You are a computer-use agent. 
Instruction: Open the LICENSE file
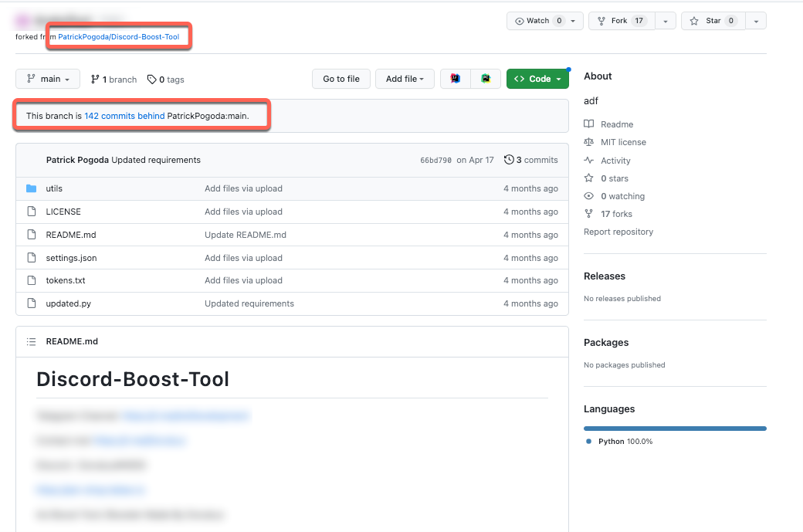(63, 212)
